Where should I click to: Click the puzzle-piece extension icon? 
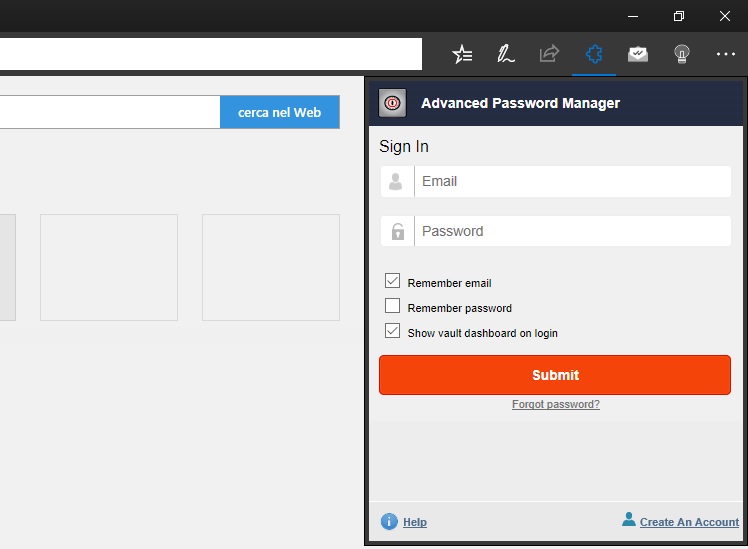594,54
